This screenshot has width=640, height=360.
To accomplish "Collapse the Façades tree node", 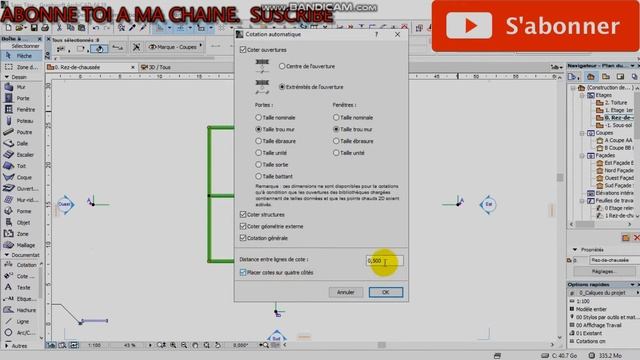I will pos(582,156).
